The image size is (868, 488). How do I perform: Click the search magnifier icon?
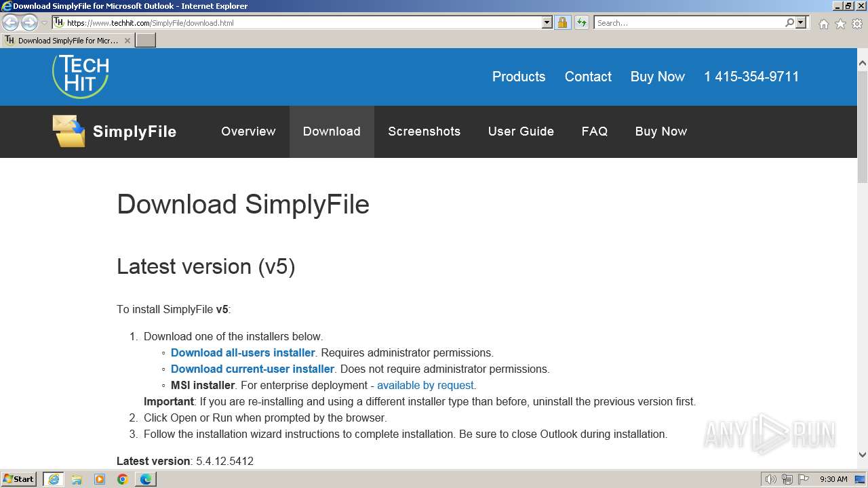(789, 22)
